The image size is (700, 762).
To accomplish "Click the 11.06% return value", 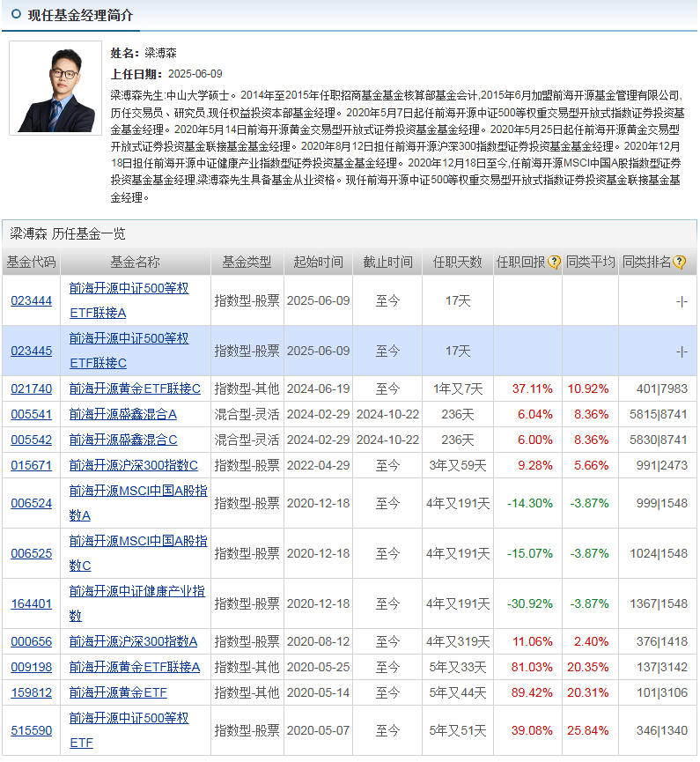I will tap(533, 641).
